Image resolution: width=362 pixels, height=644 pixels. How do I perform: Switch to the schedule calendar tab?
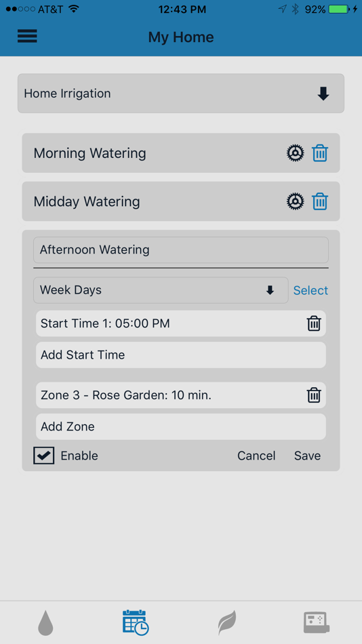coord(136,623)
